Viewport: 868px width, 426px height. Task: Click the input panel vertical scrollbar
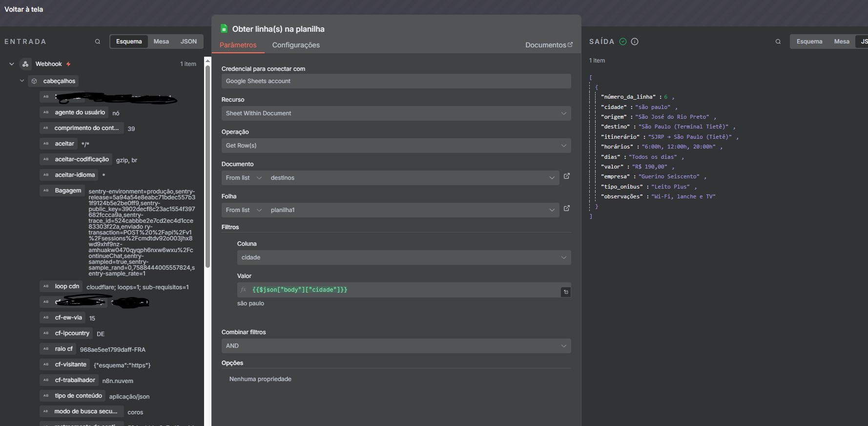[x=207, y=166]
